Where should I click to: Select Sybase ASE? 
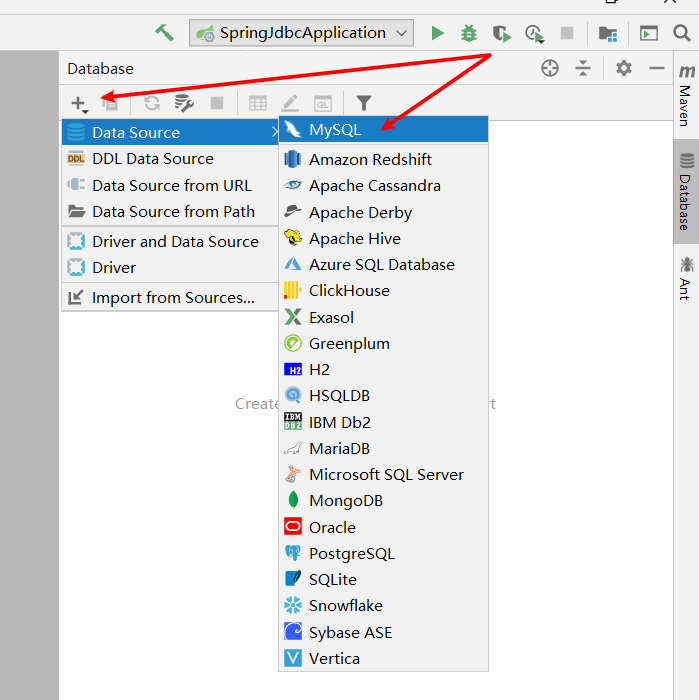point(383,632)
